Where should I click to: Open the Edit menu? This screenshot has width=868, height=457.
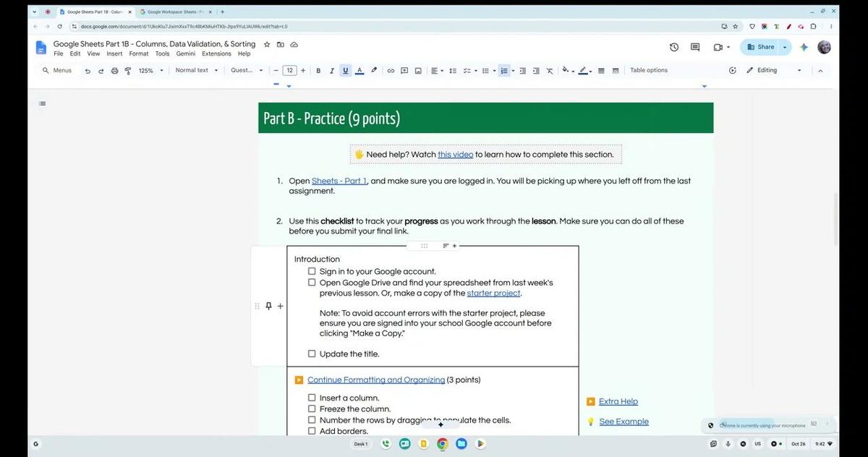pyautogui.click(x=75, y=54)
